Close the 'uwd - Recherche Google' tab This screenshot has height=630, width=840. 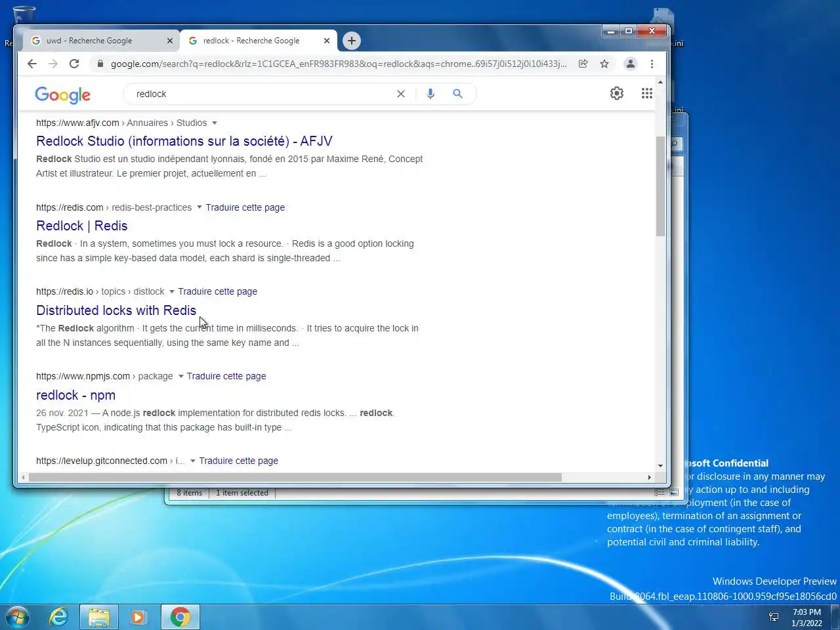click(x=170, y=41)
